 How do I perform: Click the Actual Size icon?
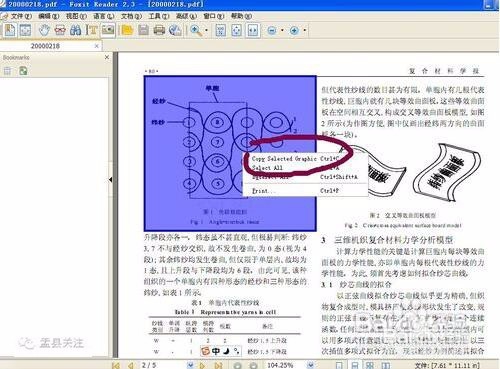pos(220,30)
